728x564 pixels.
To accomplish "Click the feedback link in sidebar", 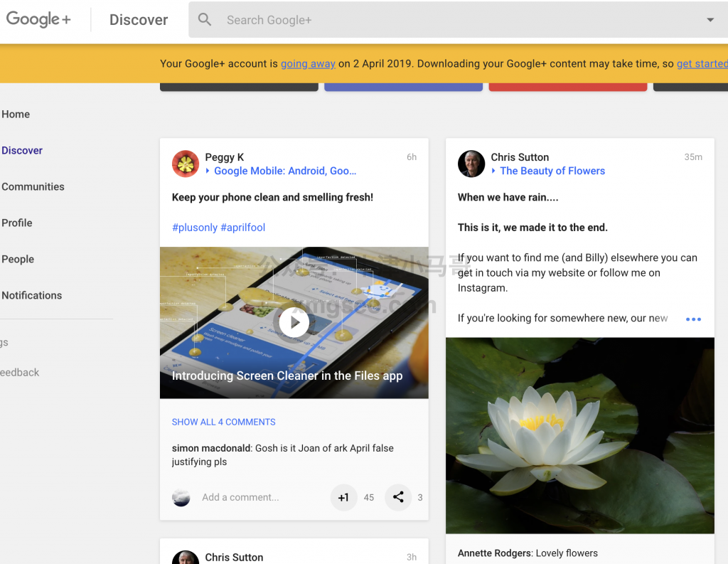I will (x=19, y=373).
